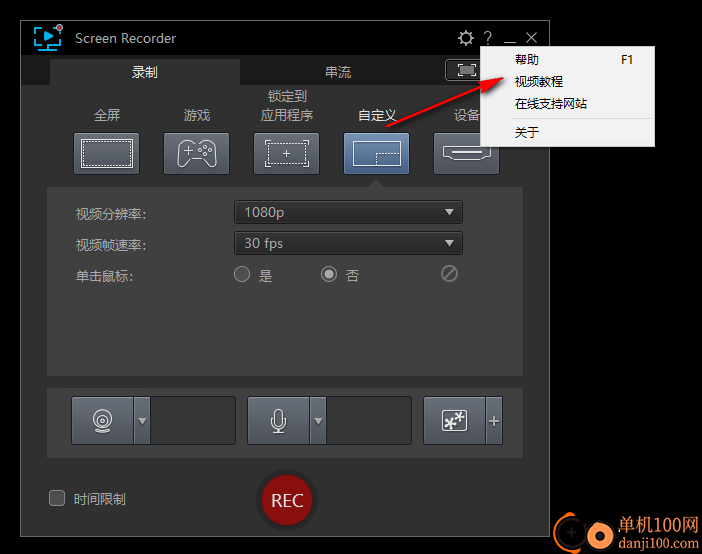The height and width of the screenshot is (554, 702).
Task: Select custom region (自定义) recording icon
Action: coord(377,154)
